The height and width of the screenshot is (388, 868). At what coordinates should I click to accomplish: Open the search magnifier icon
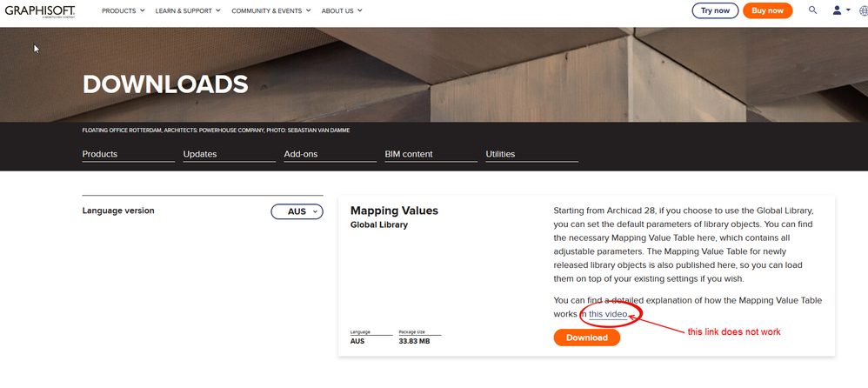click(x=812, y=10)
